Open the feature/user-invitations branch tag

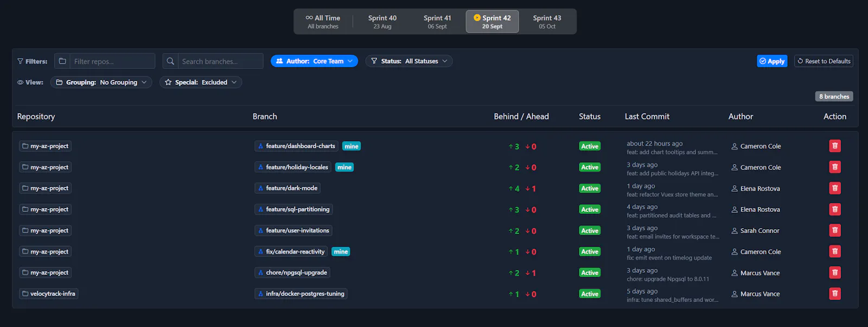coord(293,231)
